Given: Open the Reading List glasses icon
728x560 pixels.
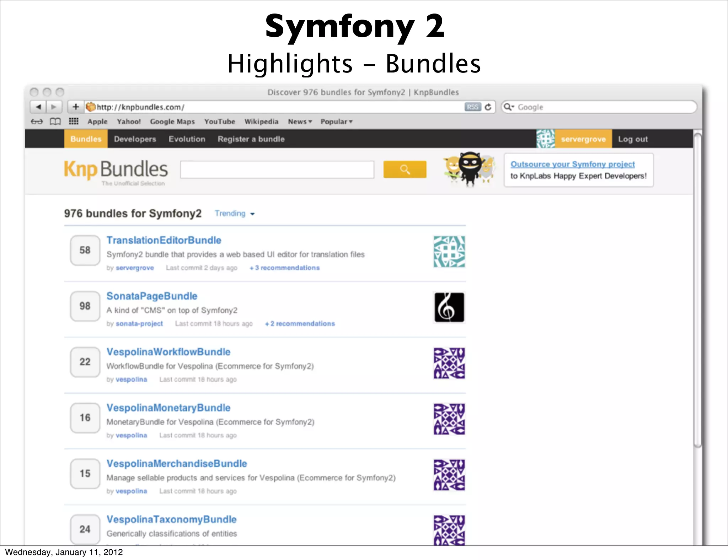Looking at the screenshot, I should 37,122.
